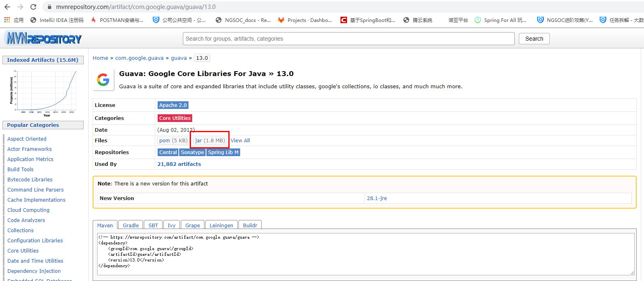
Task: Open Cache Implementations category
Action: click(36, 200)
